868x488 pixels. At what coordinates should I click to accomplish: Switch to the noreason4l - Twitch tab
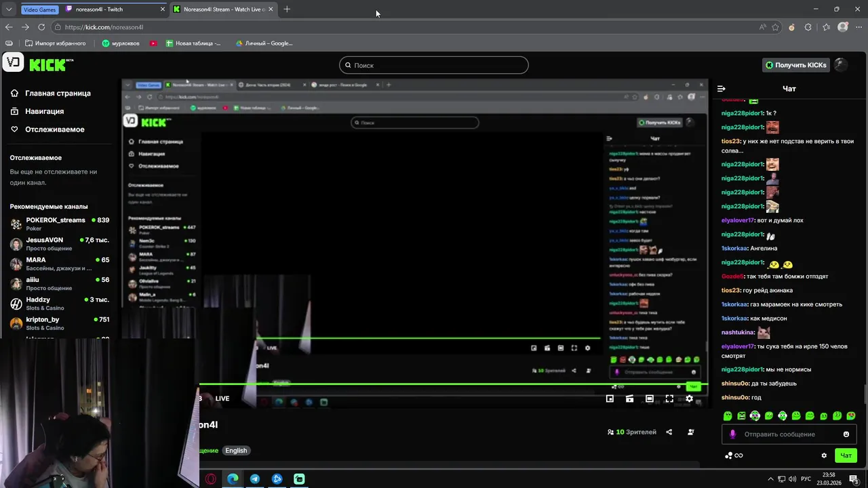point(115,9)
